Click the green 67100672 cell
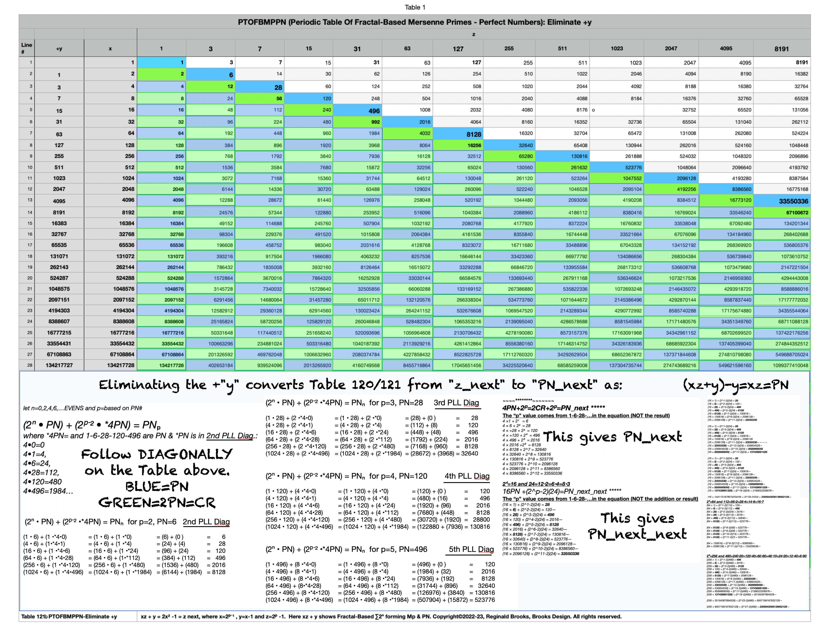Image resolution: width=827 pixels, height=644 pixels. (x=782, y=213)
